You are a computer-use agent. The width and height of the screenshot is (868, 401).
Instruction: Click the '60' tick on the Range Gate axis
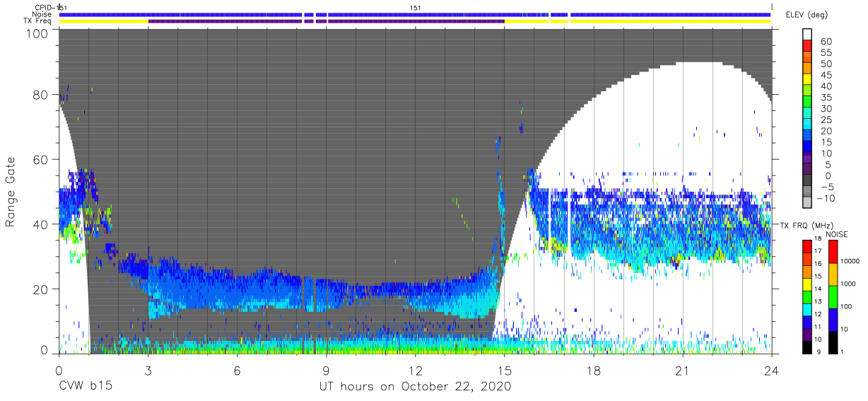(41, 160)
